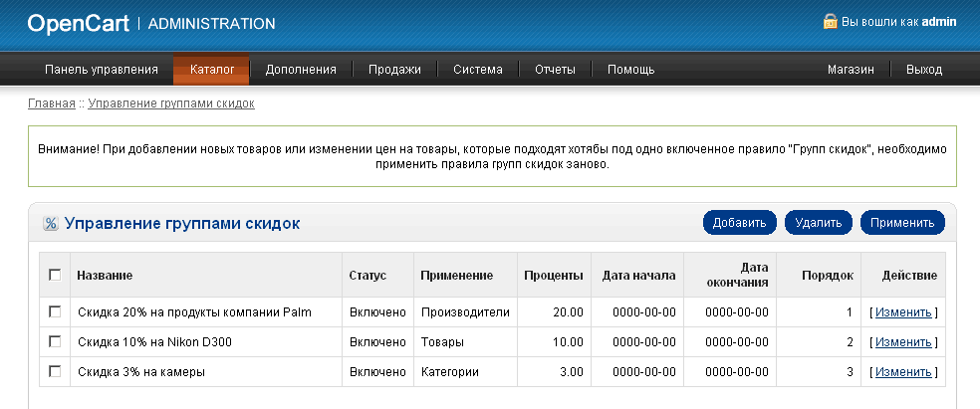Click the admin username text
The width and height of the screenshot is (980, 409).
click(x=939, y=22)
